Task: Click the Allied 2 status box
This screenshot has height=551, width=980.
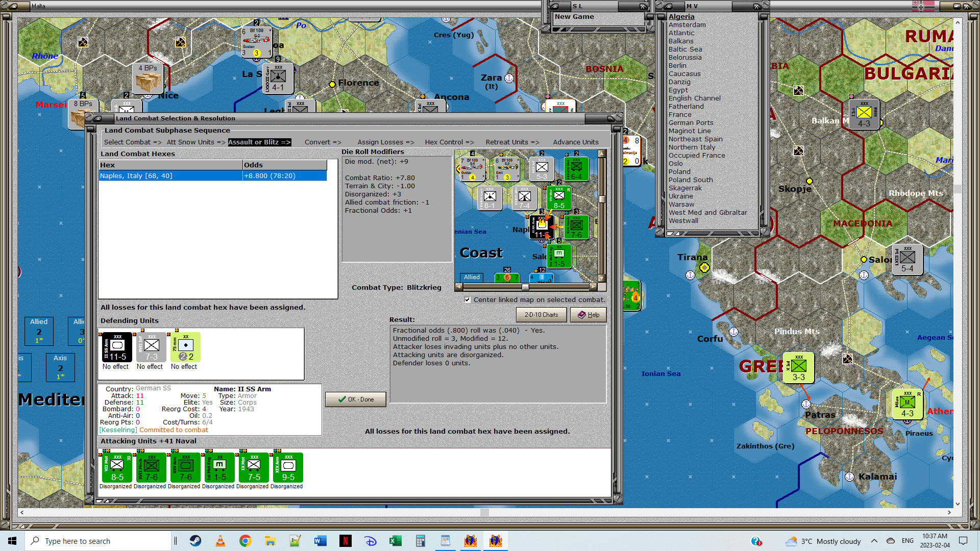Action: click(x=39, y=331)
